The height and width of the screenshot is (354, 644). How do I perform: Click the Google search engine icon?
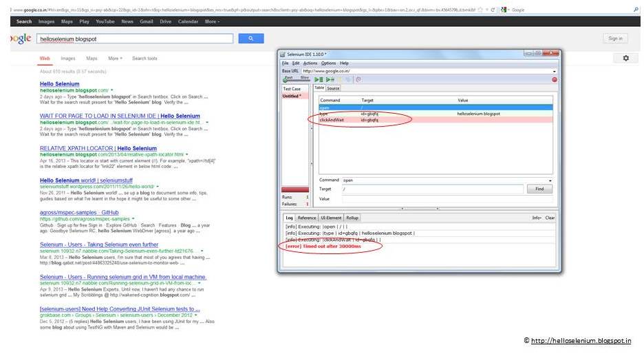[x=504, y=10]
